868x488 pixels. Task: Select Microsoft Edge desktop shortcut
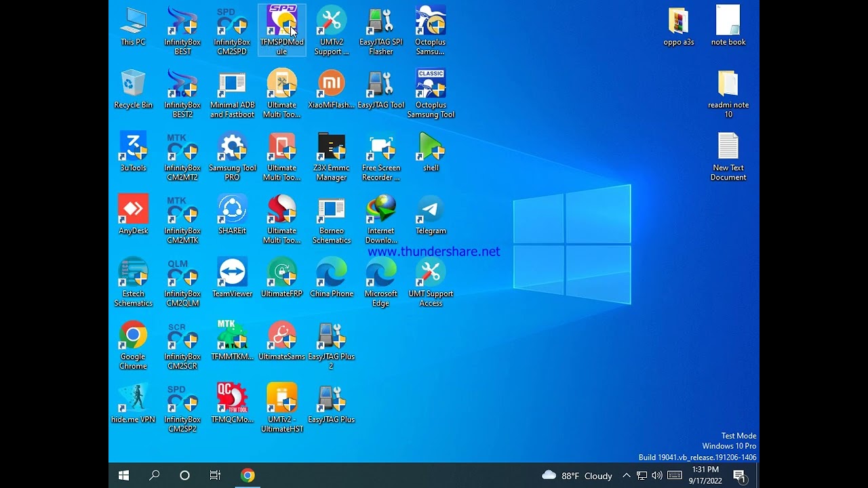coord(381,283)
